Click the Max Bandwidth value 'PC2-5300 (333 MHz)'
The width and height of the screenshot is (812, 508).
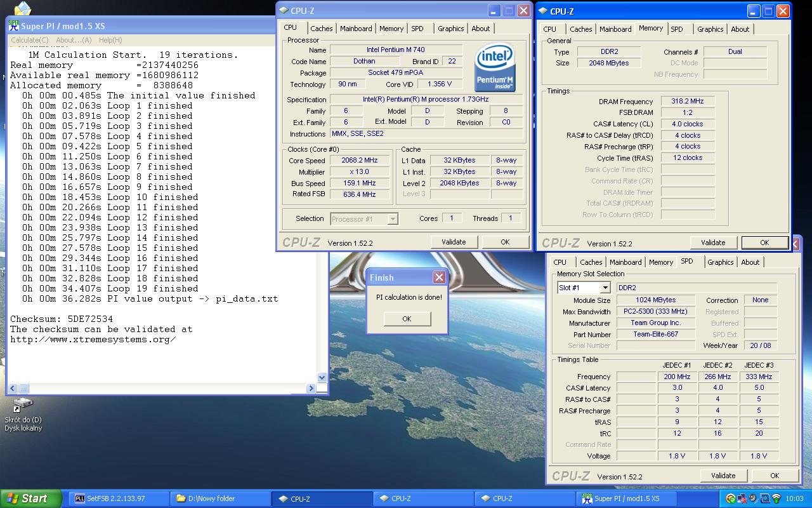[x=655, y=311]
